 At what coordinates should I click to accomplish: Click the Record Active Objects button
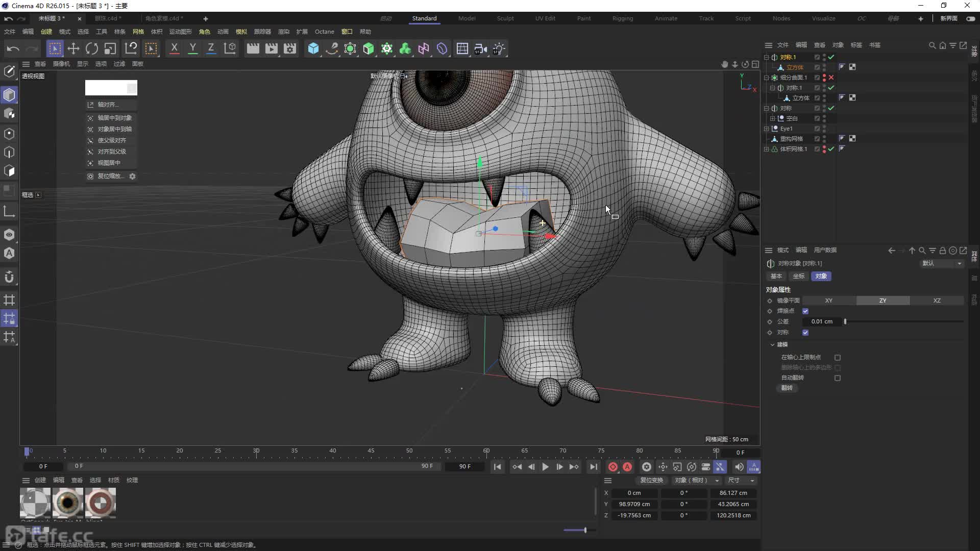click(613, 467)
